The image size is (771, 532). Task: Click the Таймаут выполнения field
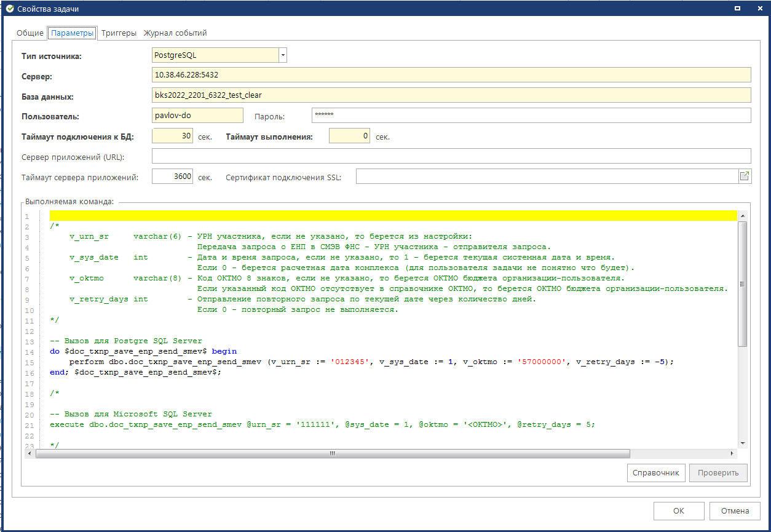coord(349,136)
